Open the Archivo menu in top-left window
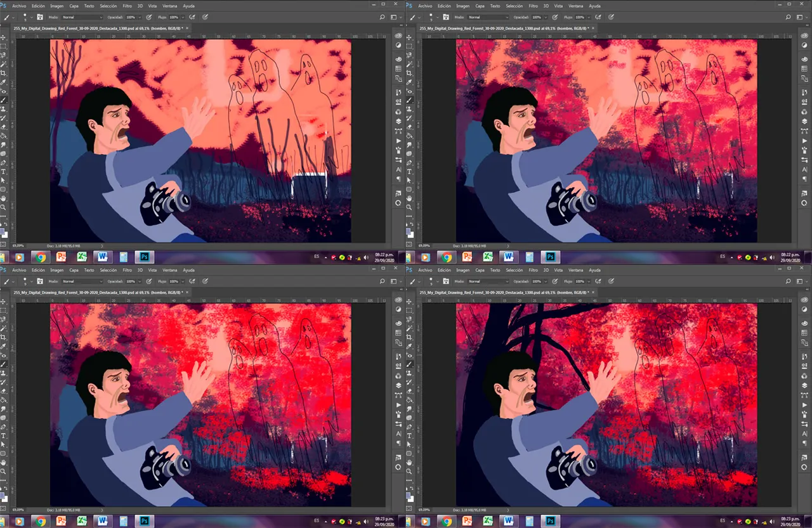The width and height of the screenshot is (812, 528). click(x=19, y=6)
